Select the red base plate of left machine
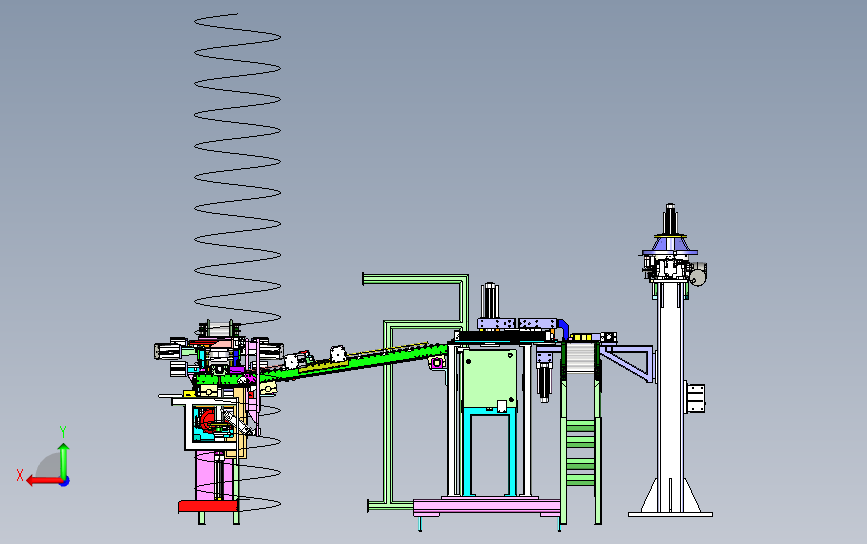Image resolution: width=867 pixels, height=544 pixels. pyautogui.click(x=208, y=506)
